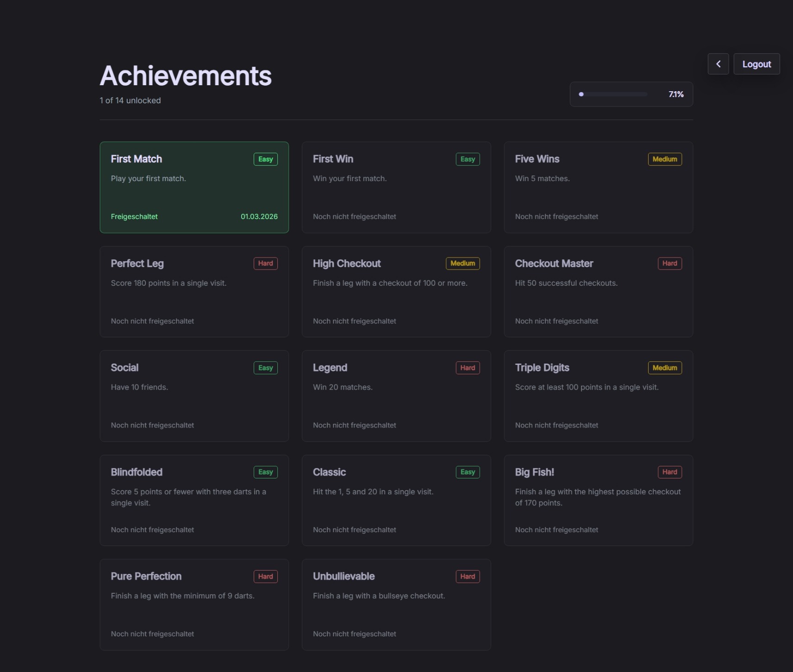Click Medium badge on Five Wins card
793x672 pixels.
pos(665,159)
